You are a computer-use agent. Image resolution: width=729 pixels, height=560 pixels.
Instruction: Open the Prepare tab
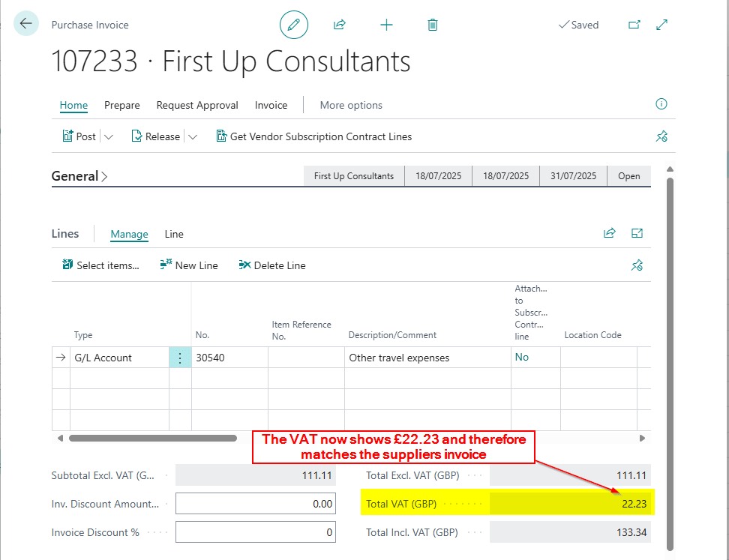(121, 105)
